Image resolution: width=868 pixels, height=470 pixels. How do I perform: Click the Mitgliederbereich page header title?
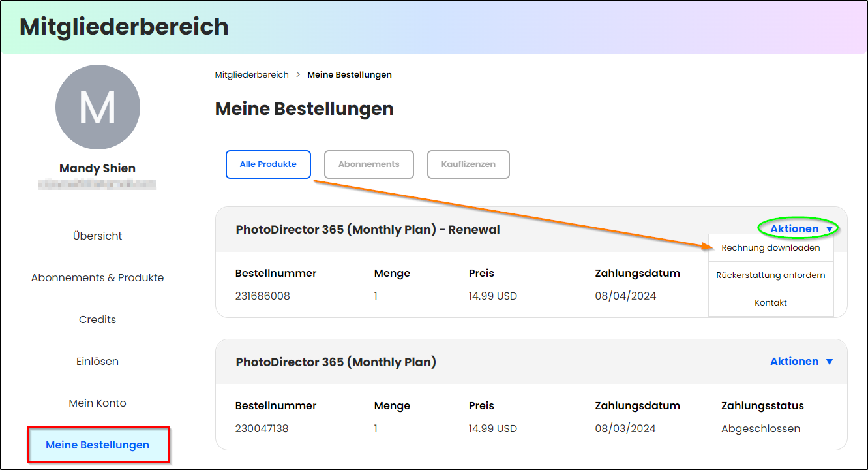[x=124, y=27]
